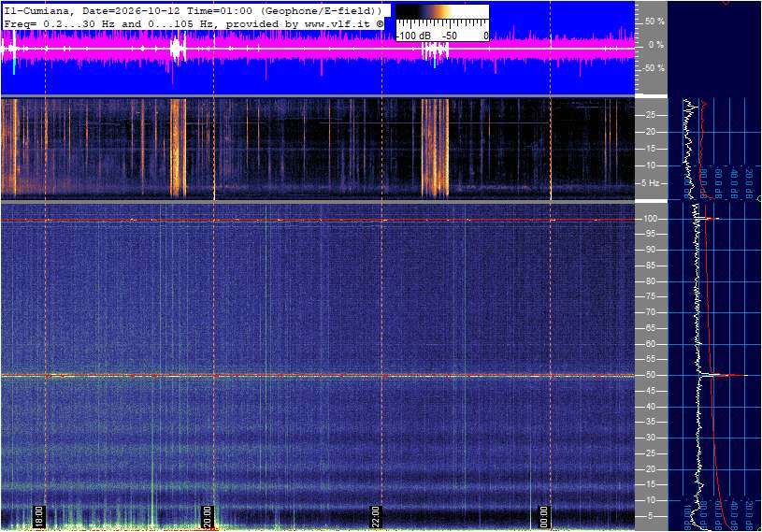
Task: Click the '90' label on E-field frequency axis
Action: [x=650, y=250]
